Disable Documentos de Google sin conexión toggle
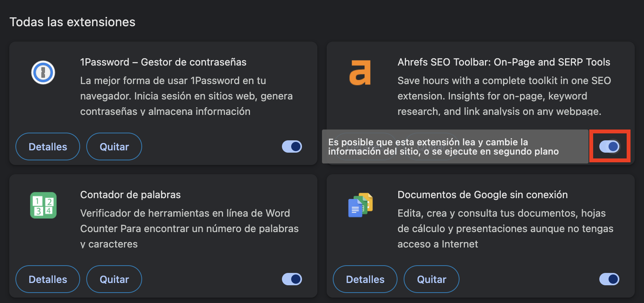The height and width of the screenshot is (303, 644). point(609,279)
